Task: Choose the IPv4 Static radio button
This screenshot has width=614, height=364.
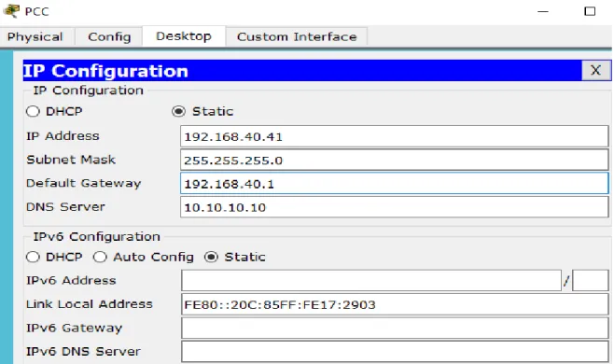Action: (178, 111)
